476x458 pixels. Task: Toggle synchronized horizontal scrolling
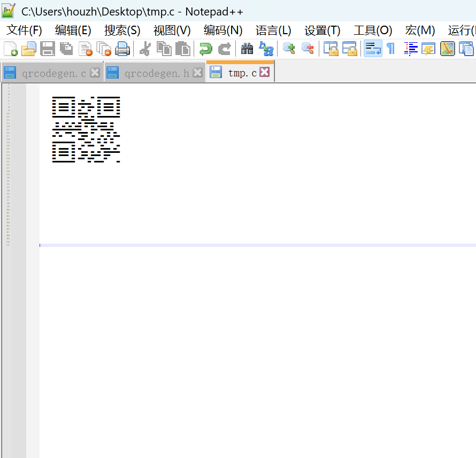click(x=349, y=49)
